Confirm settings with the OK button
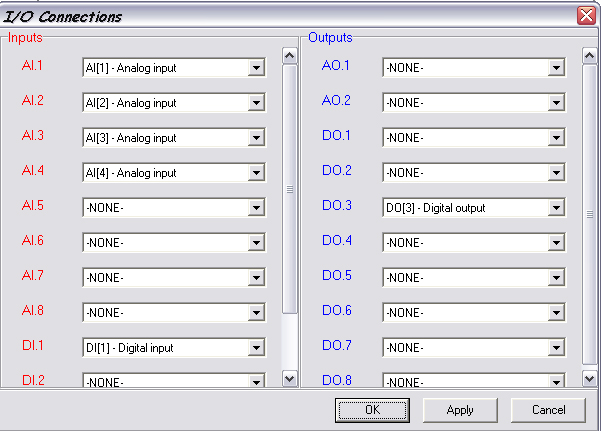This screenshot has height=431, width=601. coord(372,410)
